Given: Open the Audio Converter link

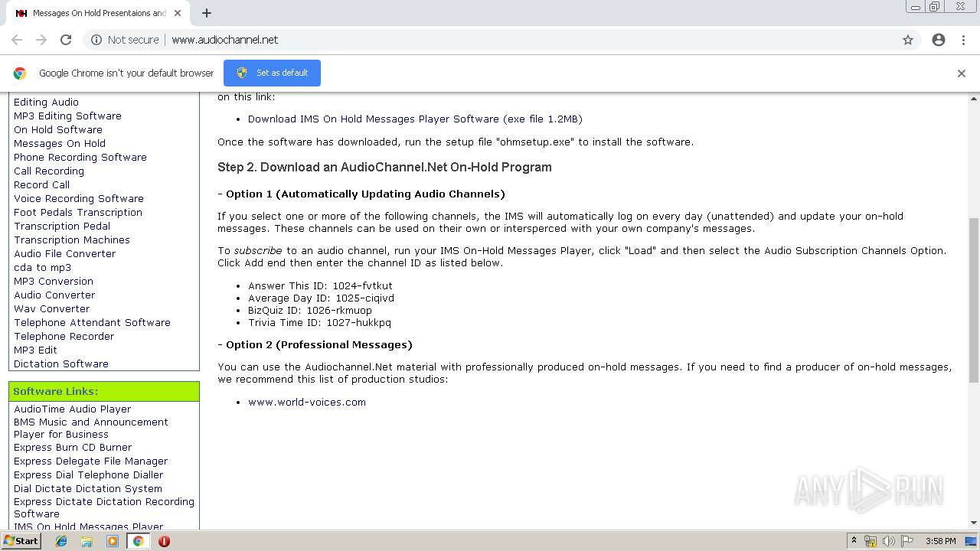Looking at the screenshot, I should point(54,295).
